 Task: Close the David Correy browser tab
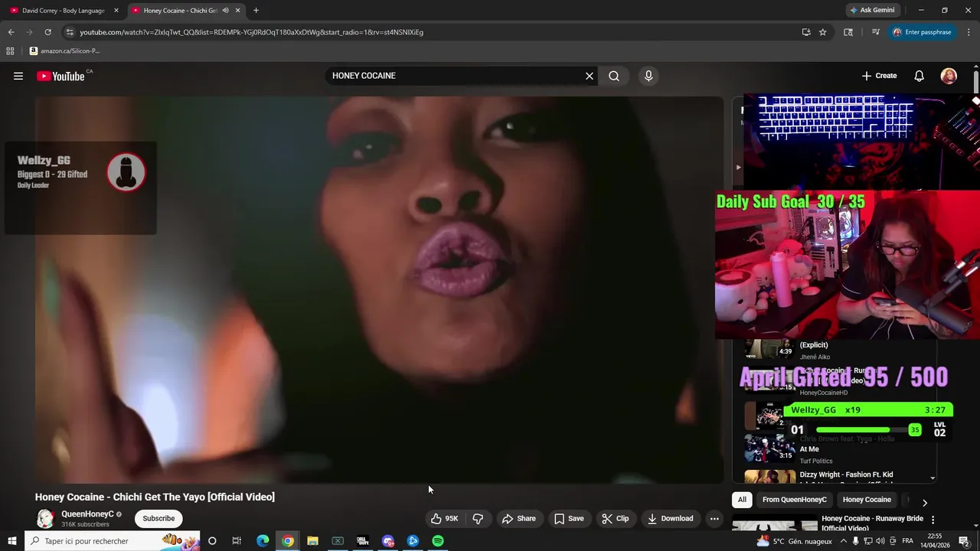(116, 11)
